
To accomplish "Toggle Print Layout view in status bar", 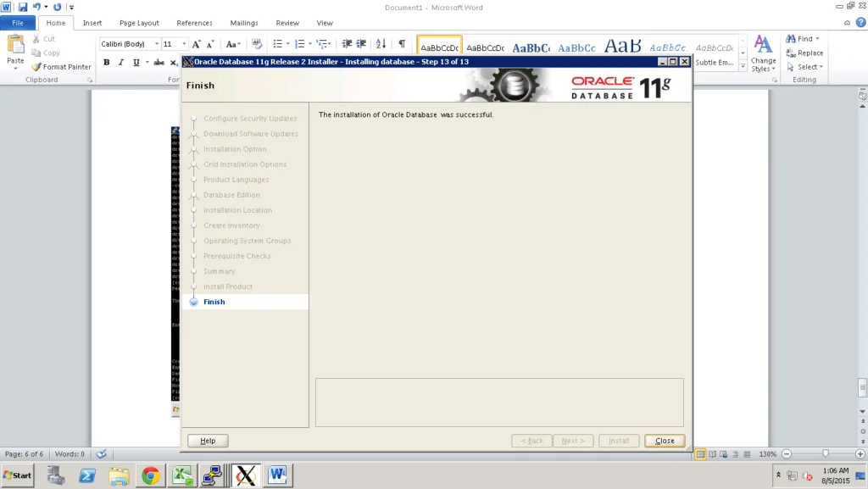I will point(700,454).
